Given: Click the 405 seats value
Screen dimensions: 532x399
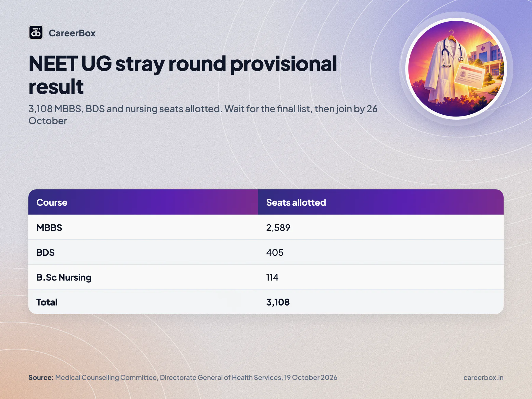Looking at the screenshot, I should [275, 252].
